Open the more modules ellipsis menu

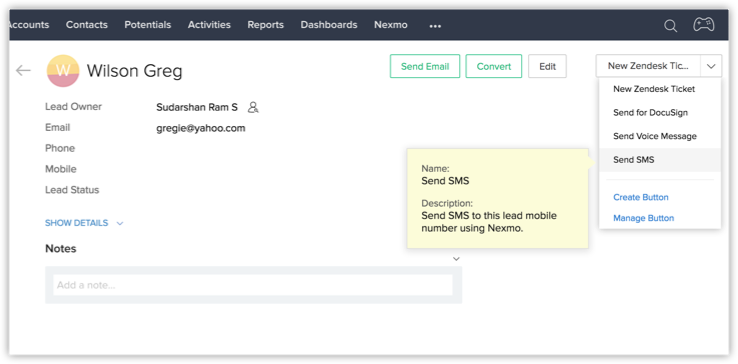point(435,26)
